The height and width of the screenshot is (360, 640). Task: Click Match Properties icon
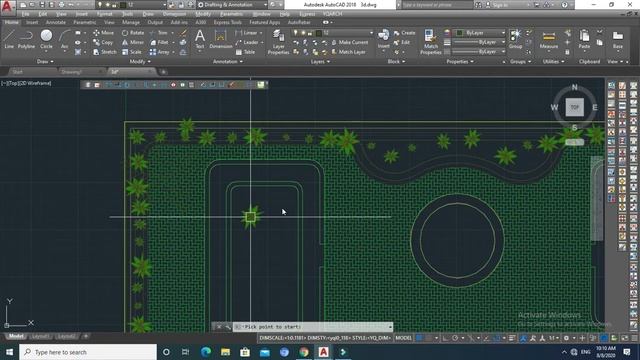tap(430, 42)
